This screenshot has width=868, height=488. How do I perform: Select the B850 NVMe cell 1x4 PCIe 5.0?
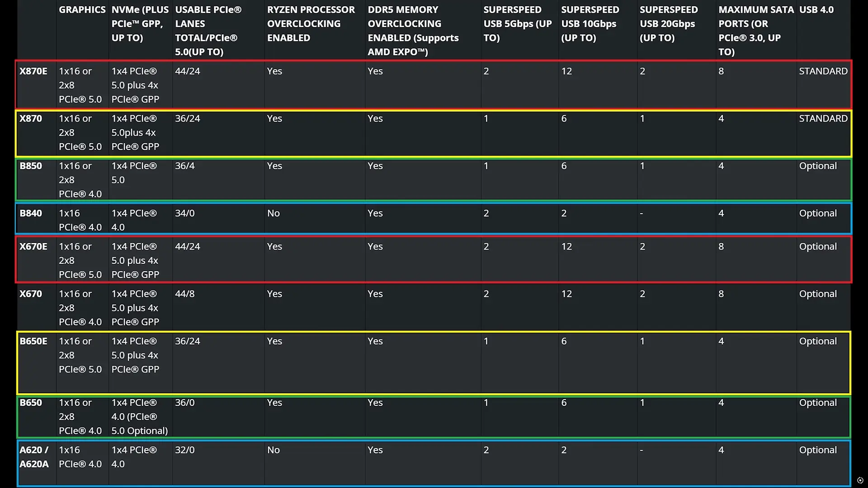point(134,173)
